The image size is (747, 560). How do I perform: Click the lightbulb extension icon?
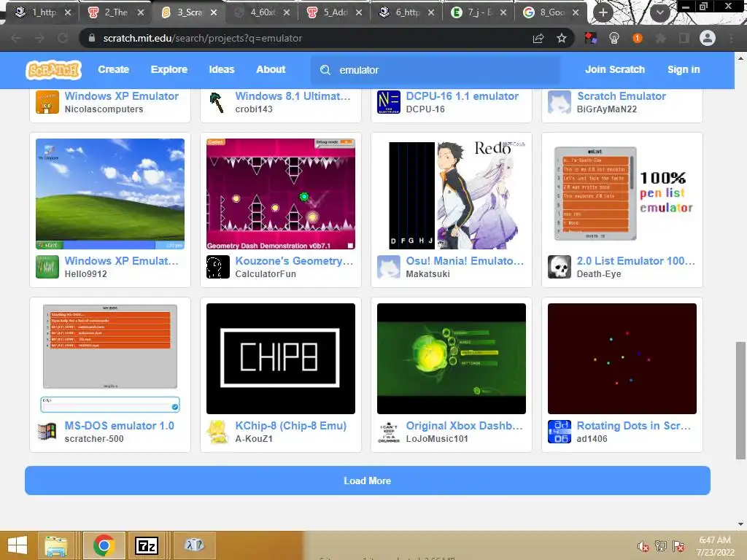tap(614, 38)
